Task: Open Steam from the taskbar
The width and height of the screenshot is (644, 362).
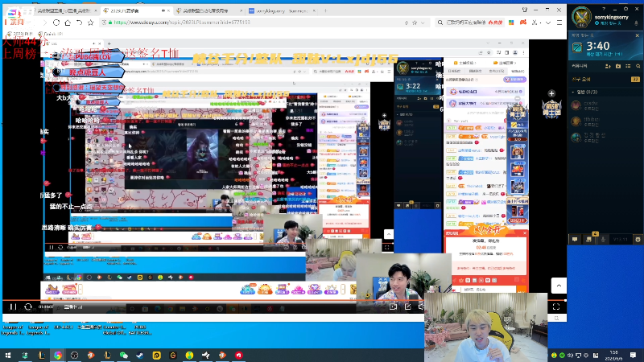Action: [140, 355]
